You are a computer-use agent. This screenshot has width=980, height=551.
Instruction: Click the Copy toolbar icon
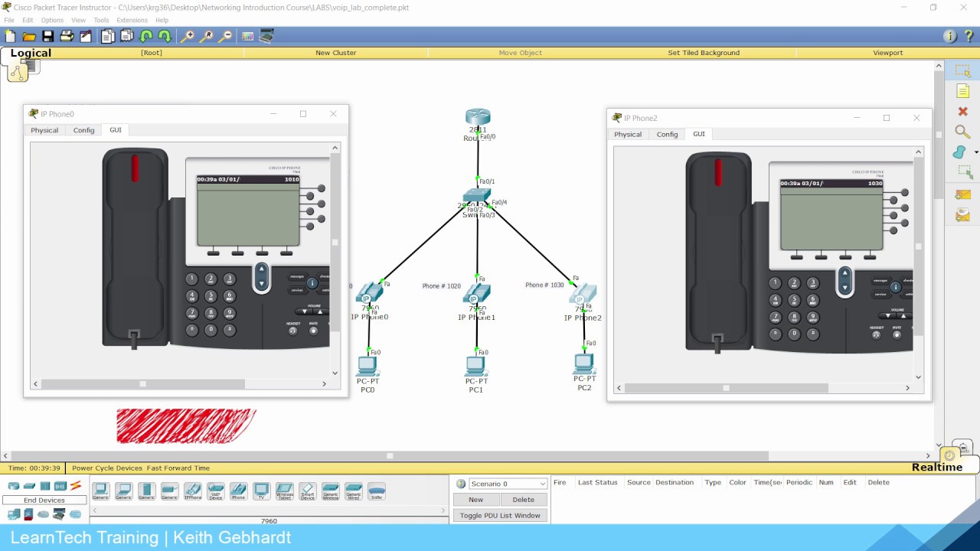pyautogui.click(x=108, y=36)
